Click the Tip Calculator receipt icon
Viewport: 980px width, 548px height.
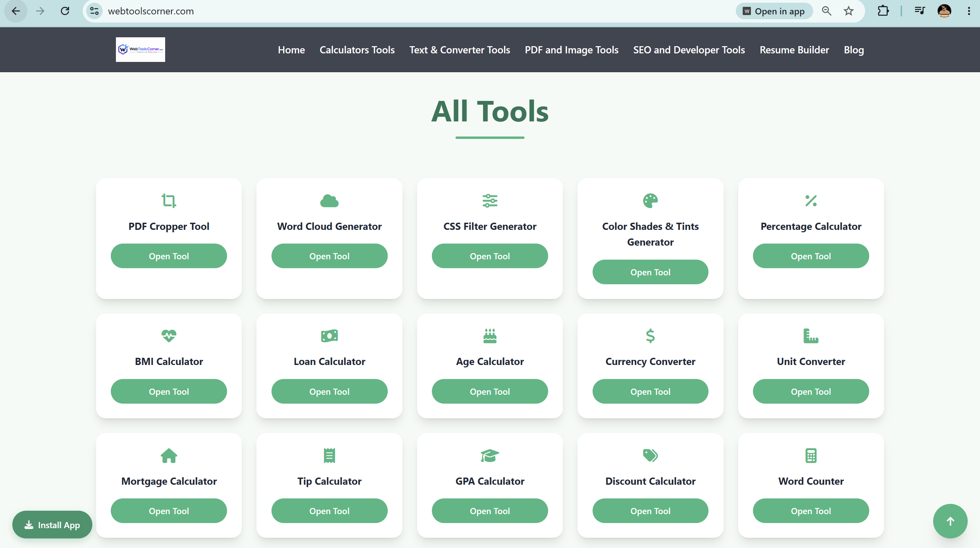tap(329, 456)
